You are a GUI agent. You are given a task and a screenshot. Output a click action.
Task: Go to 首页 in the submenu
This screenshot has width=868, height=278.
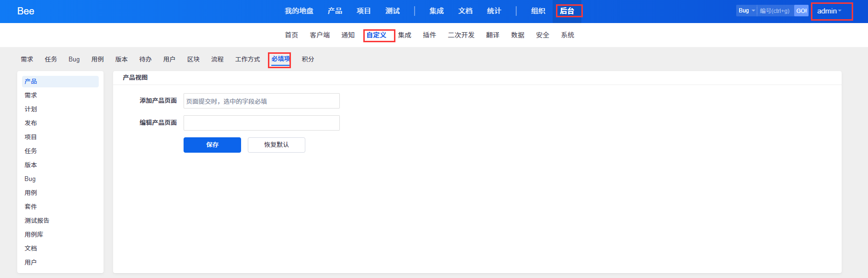coord(291,35)
